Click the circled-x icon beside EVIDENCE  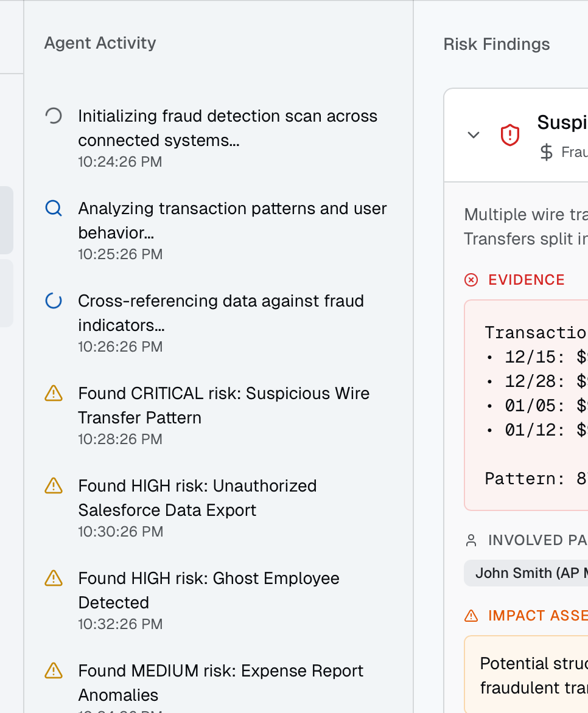471,279
